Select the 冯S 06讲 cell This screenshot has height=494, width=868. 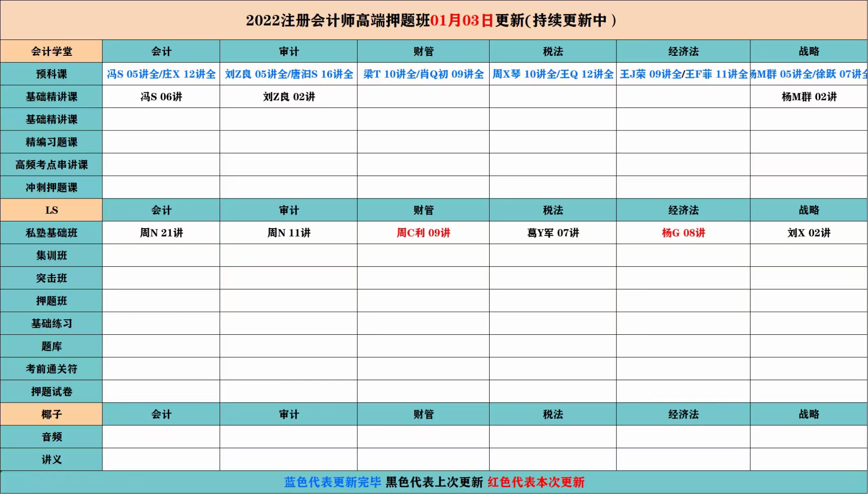[161, 97]
